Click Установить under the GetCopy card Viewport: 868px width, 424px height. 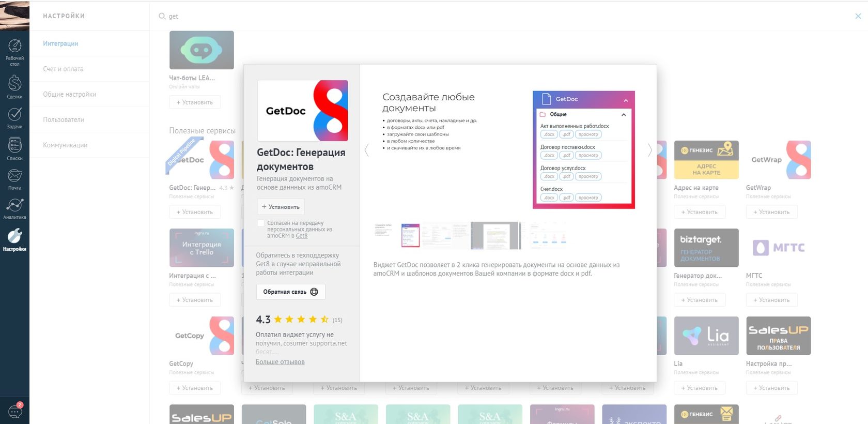195,388
